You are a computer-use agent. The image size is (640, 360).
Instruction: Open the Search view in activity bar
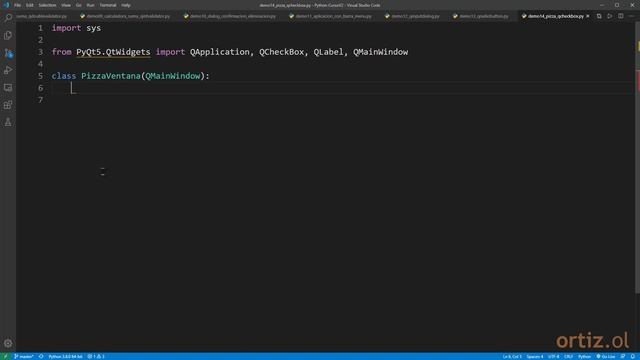tap(8, 17)
